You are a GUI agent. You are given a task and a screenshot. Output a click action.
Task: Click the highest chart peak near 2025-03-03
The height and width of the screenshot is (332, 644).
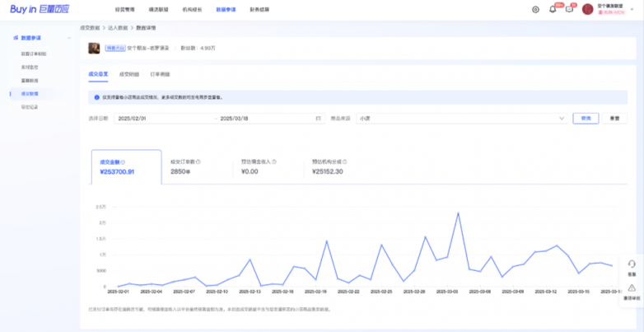pyautogui.click(x=458, y=213)
